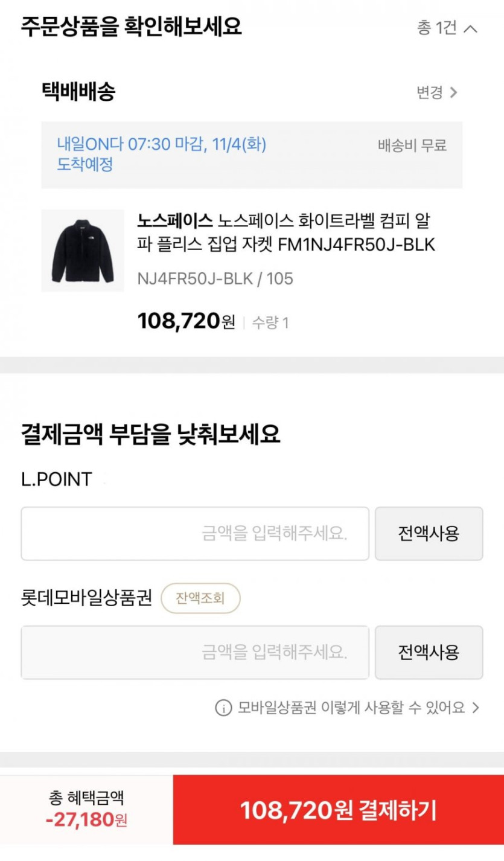504x861 pixels.
Task: Use all L.POINT with 전액사용 button
Action: tap(429, 534)
